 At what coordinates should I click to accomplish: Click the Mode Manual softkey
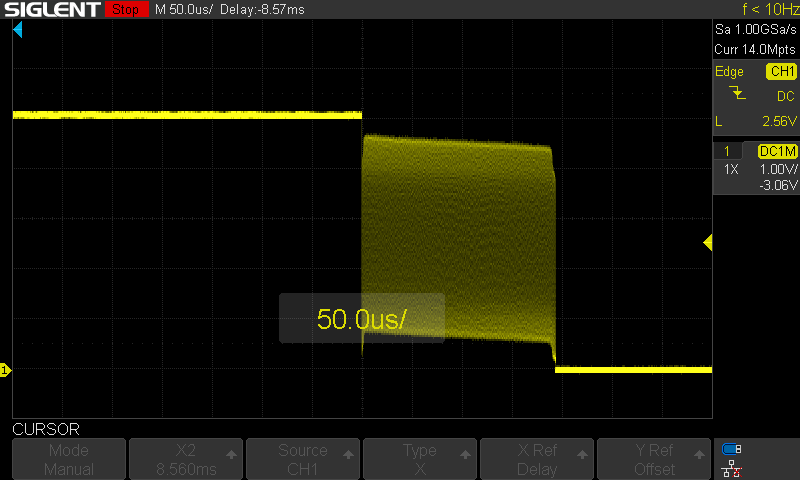69,459
